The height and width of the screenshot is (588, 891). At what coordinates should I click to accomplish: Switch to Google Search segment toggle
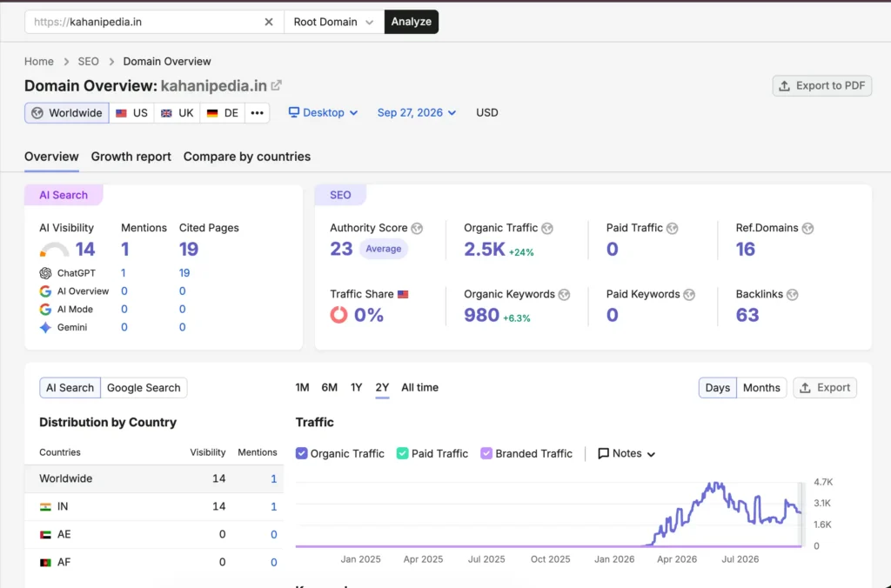click(144, 387)
